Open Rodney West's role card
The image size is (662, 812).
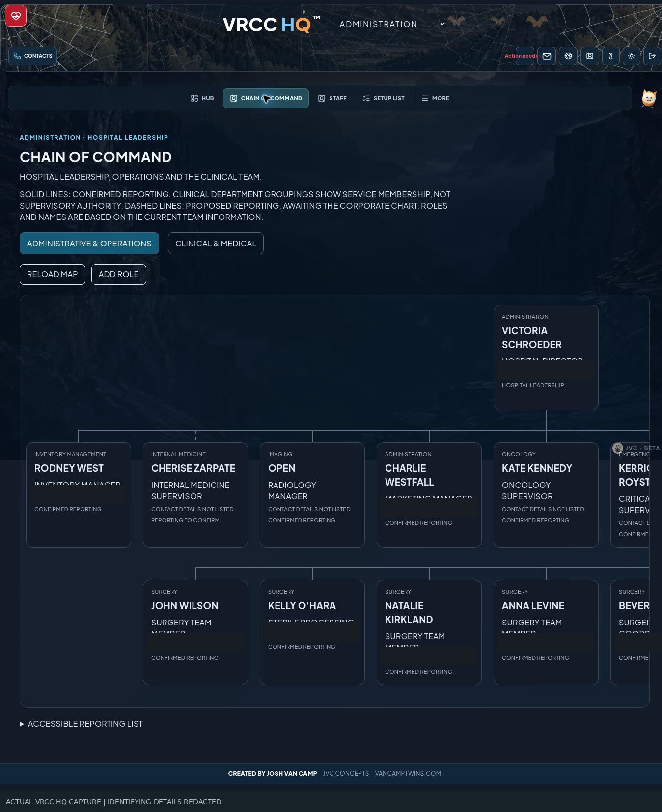pos(79,495)
